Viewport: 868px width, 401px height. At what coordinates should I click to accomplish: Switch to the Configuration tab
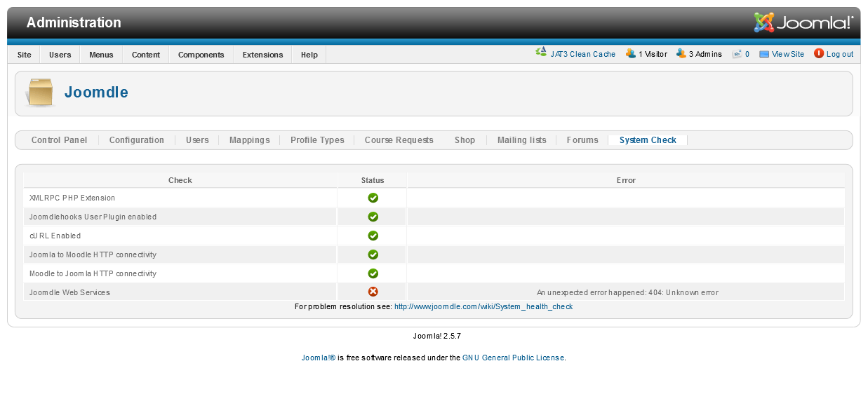[x=136, y=140]
